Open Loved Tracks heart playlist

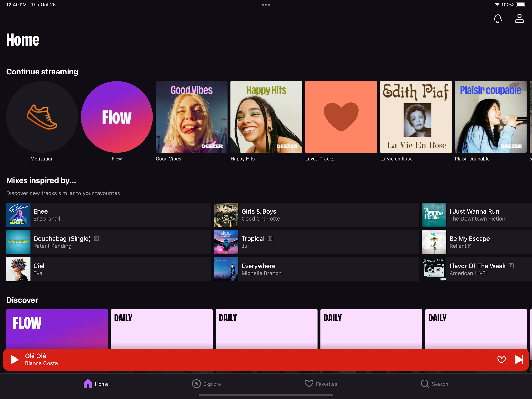tap(341, 117)
